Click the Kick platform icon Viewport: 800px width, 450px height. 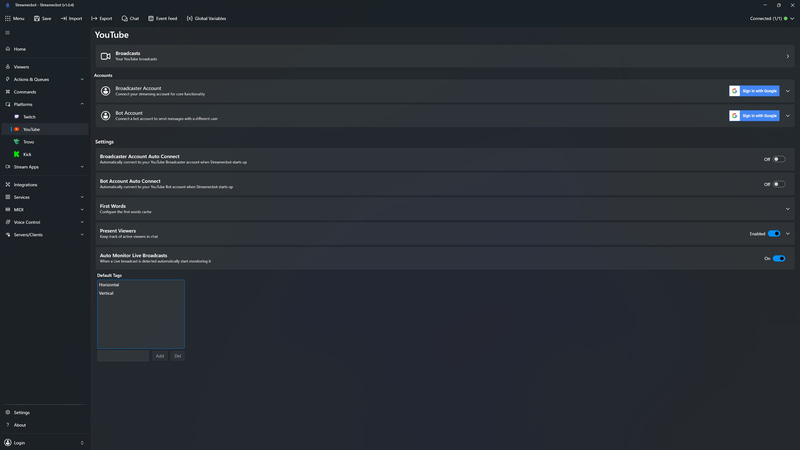pos(17,154)
